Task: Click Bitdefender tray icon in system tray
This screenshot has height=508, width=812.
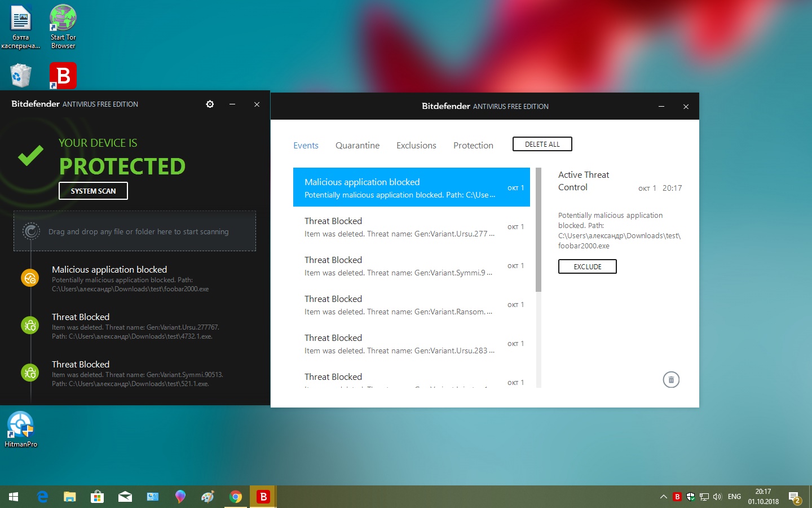Action: tap(677, 497)
